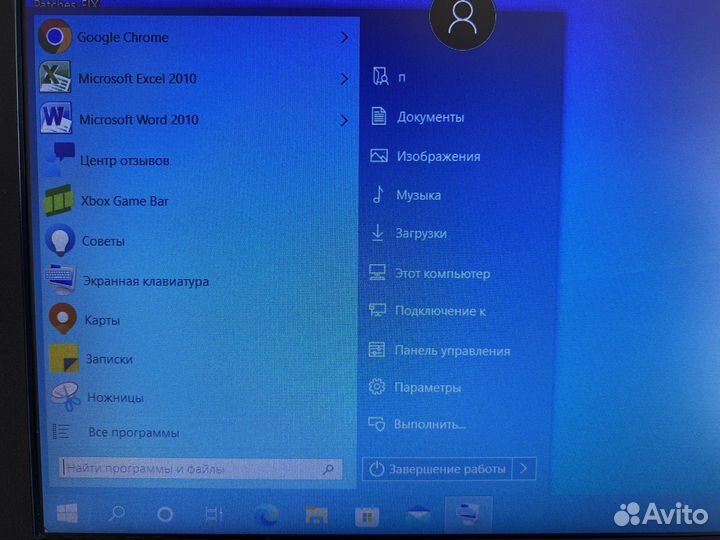Select the Музыка text label
Screen dimensions: 720x540
pos(418,195)
